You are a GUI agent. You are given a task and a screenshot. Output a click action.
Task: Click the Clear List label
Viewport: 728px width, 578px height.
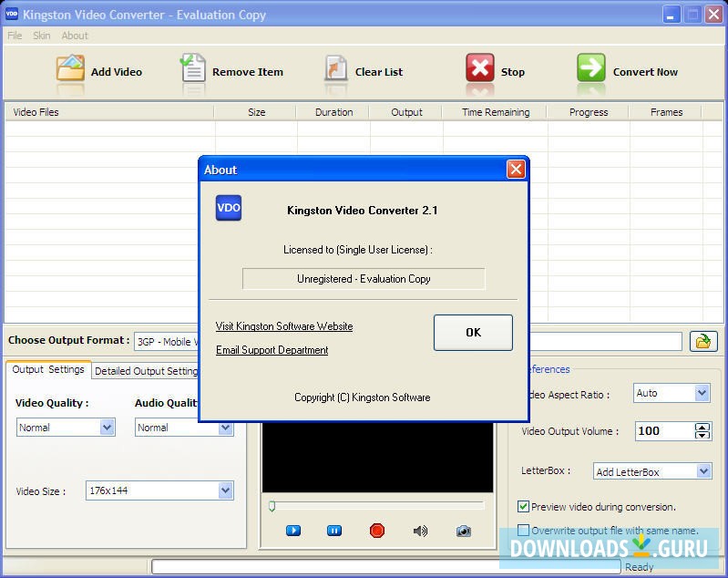click(x=379, y=71)
